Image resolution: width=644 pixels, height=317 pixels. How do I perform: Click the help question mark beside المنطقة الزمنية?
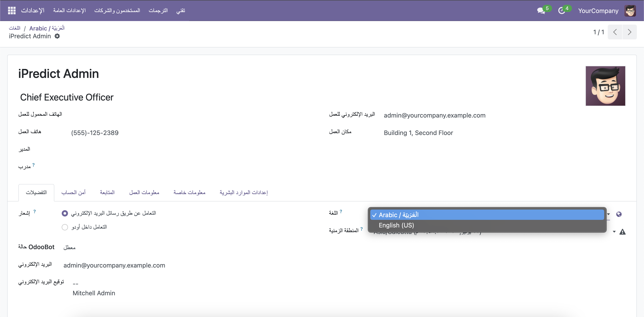point(362,229)
